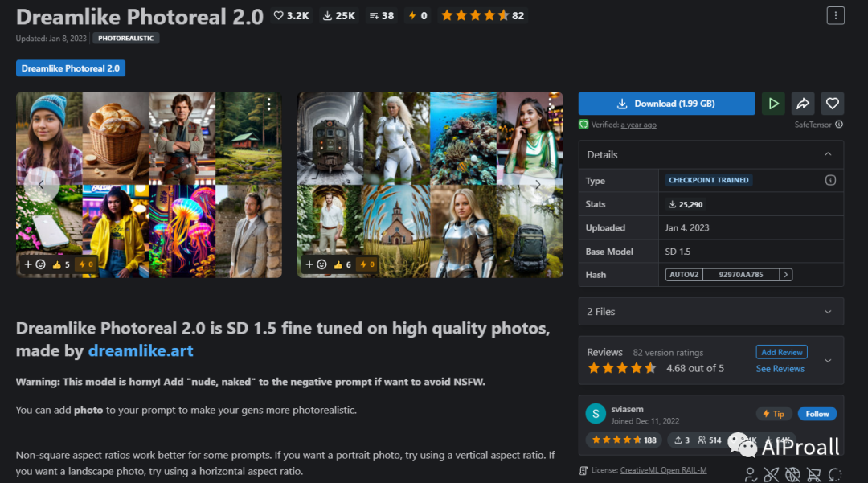Open the CreativeML Open RAIL-M license link
The image size is (868, 483).
(663, 470)
